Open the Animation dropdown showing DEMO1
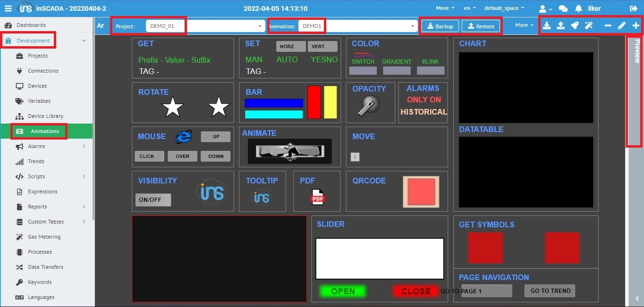The width and height of the screenshot is (644, 307). (357, 26)
